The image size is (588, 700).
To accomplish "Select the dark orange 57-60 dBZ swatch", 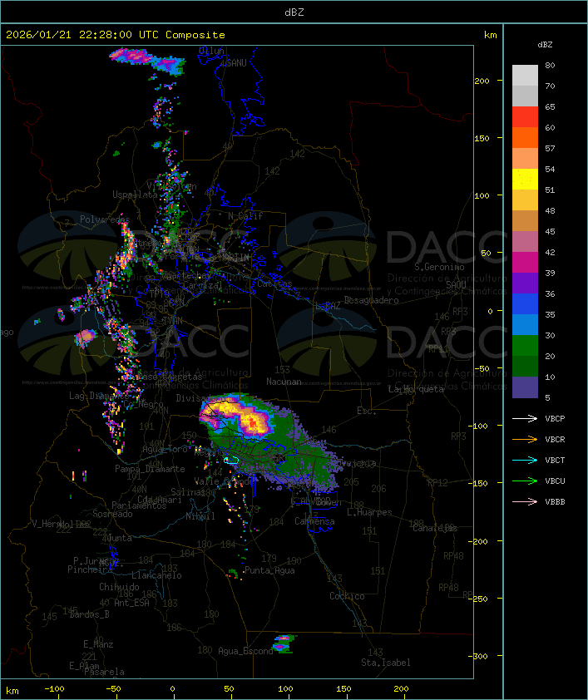I will [525, 138].
